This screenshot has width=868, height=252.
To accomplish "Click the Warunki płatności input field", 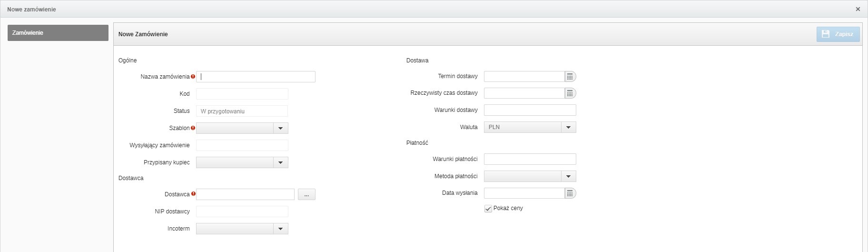I will (x=530, y=159).
